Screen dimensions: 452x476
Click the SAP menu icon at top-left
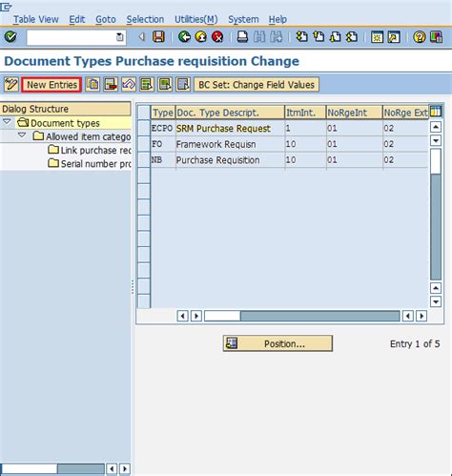tap(6, 7)
